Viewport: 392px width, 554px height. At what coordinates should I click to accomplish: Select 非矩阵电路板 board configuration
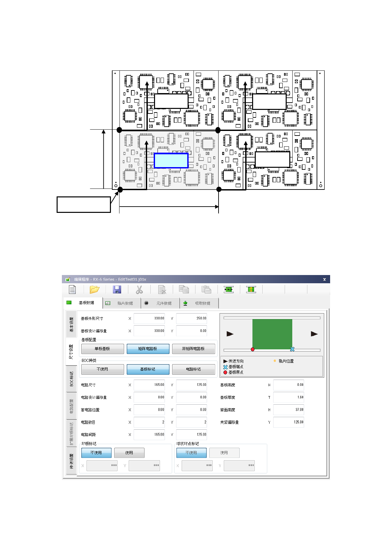[x=194, y=349]
